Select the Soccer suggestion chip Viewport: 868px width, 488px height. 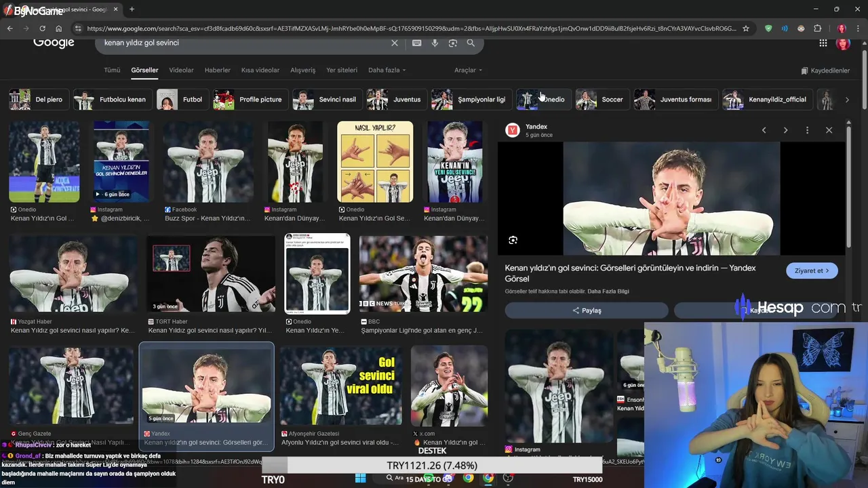click(x=601, y=100)
